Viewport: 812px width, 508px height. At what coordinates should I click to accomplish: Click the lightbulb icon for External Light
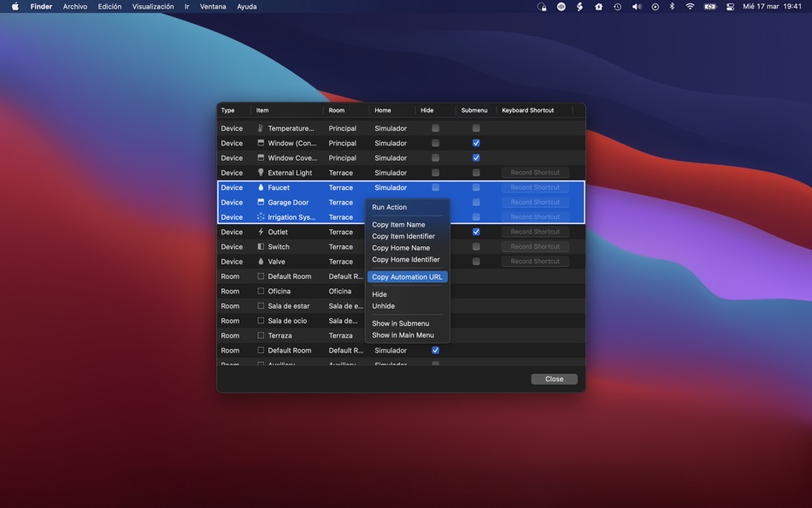(261, 173)
